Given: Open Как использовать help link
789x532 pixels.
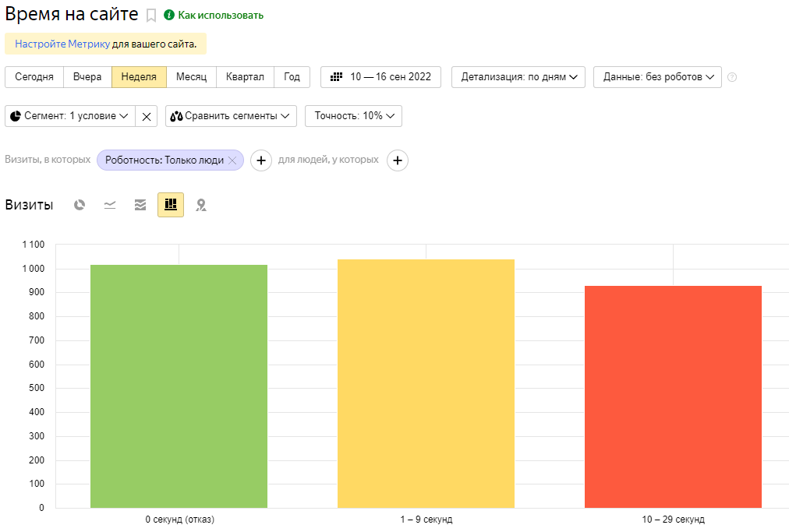Looking at the screenshot, I should click(x=220, y=16).
